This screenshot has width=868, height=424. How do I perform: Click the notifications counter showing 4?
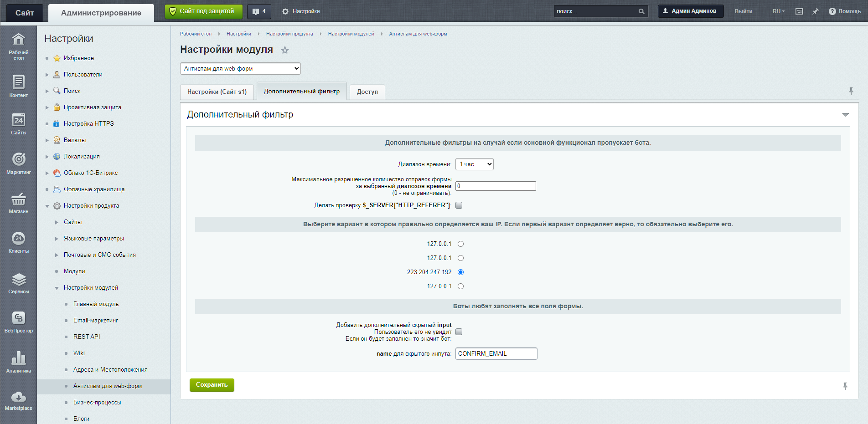[259, 11]
